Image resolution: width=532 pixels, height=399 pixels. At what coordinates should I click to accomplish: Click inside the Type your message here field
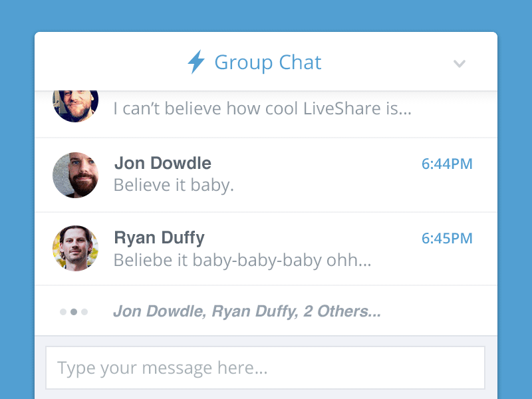[x=266, y=367]
